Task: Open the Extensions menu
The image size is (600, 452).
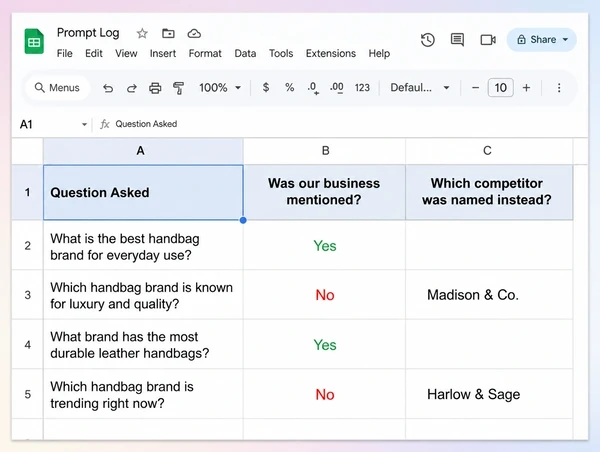Action: tap(331, 53)
